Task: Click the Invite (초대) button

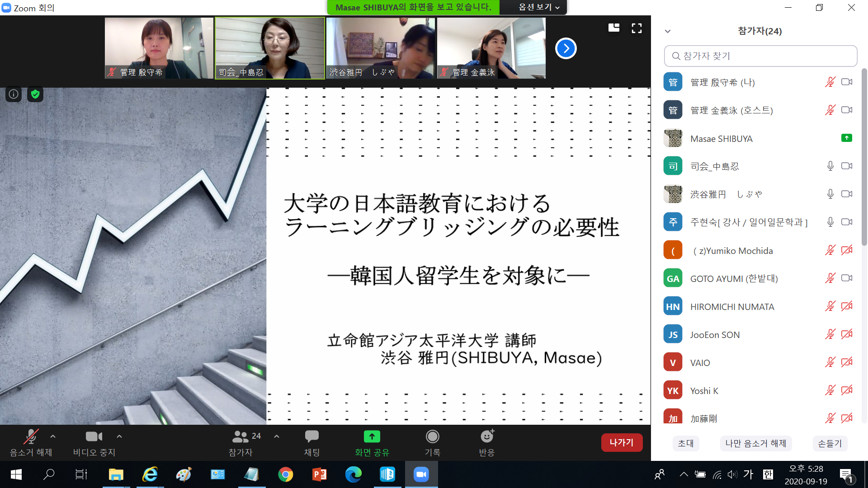Action: pyautogui.click(x=686, y=443)
